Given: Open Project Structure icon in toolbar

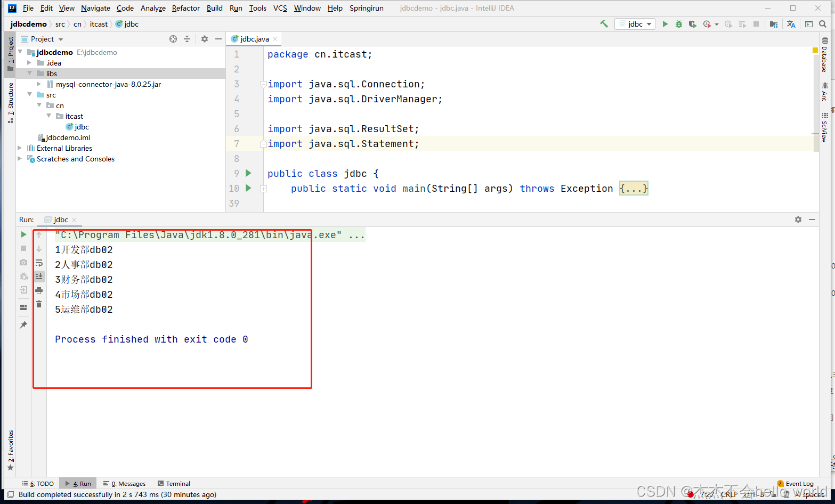Looking at the screenshot, I should pyautogui.click(x=774, y=24).
